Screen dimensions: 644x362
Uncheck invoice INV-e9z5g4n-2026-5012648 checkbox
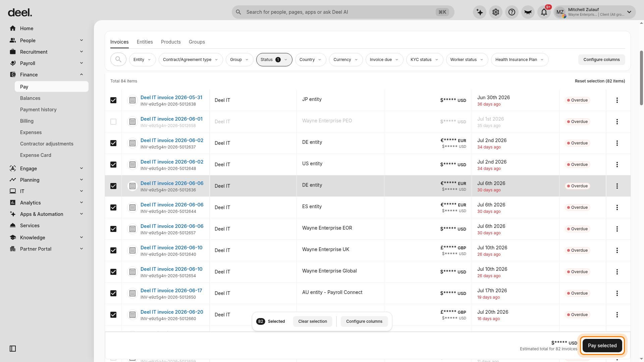pyautogui.click(x=113, y=165)
